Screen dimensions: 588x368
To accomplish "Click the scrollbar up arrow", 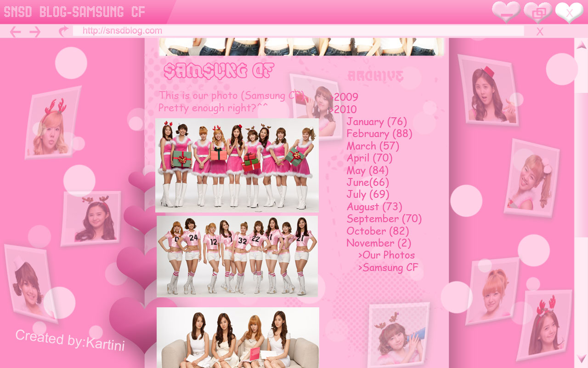I will (581, 45).
